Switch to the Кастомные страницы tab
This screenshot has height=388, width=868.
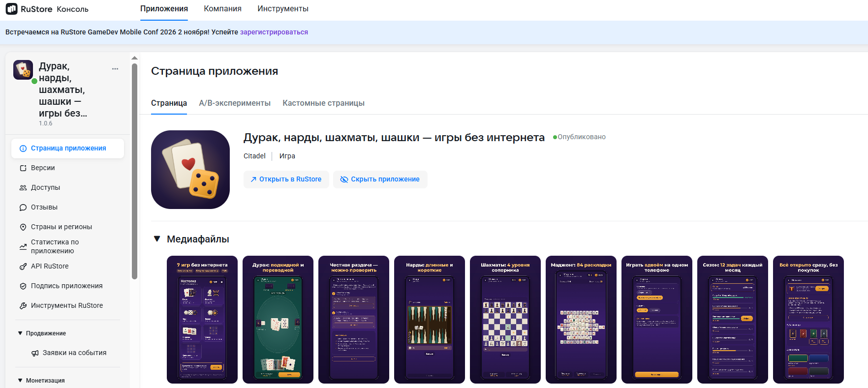(x=323, y=103)
